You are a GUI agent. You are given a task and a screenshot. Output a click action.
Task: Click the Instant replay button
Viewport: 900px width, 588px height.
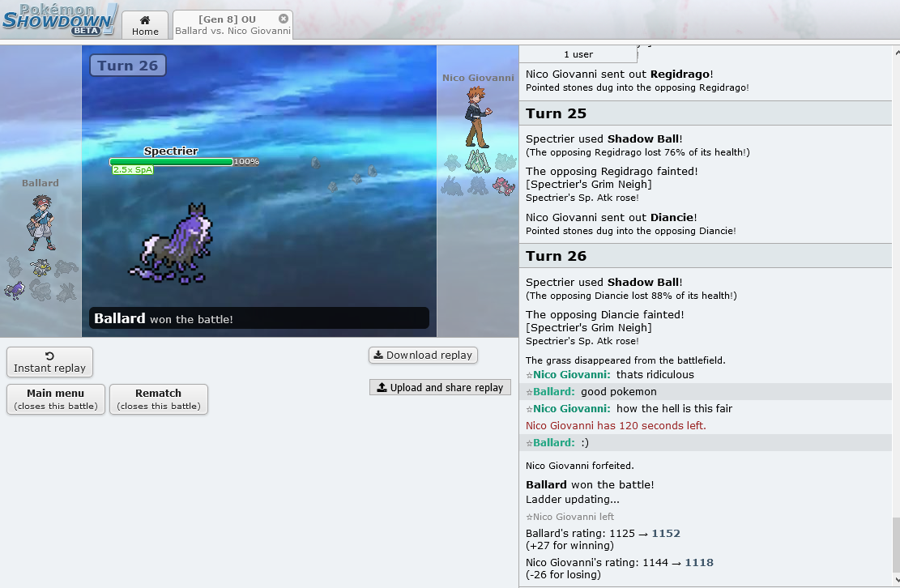[x=49, y=362]
